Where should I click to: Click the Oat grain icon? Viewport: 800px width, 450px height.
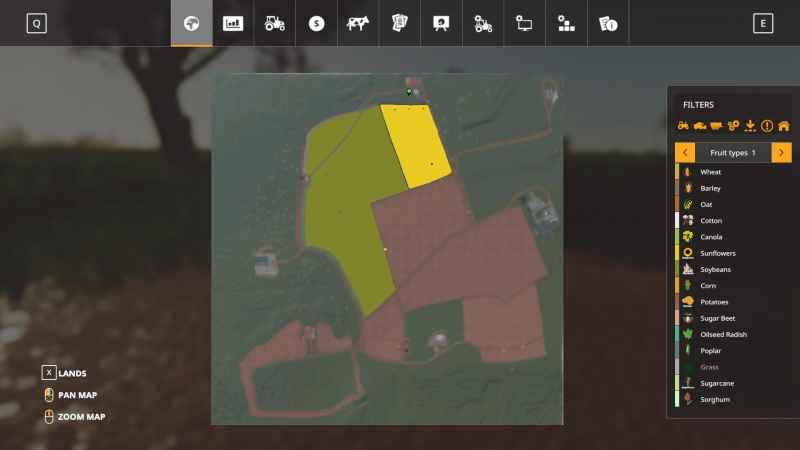coord(688,205)
